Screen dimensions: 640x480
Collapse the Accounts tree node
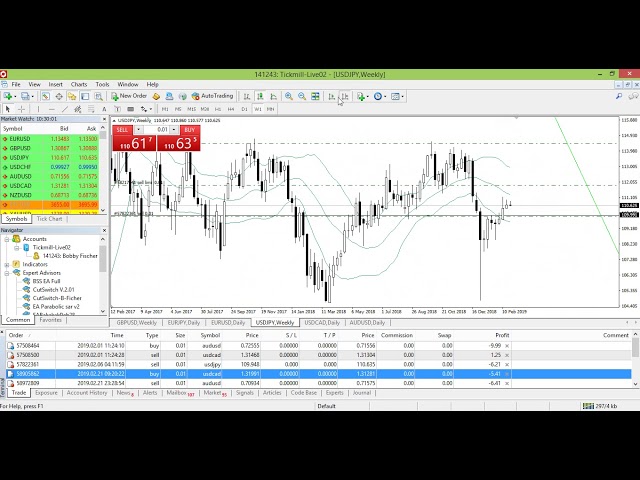[7, 239]
